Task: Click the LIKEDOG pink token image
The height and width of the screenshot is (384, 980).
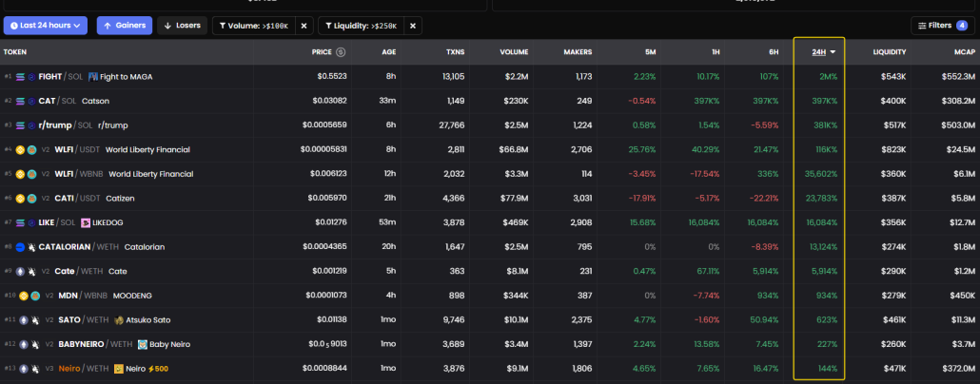Action: coord(86,223)
